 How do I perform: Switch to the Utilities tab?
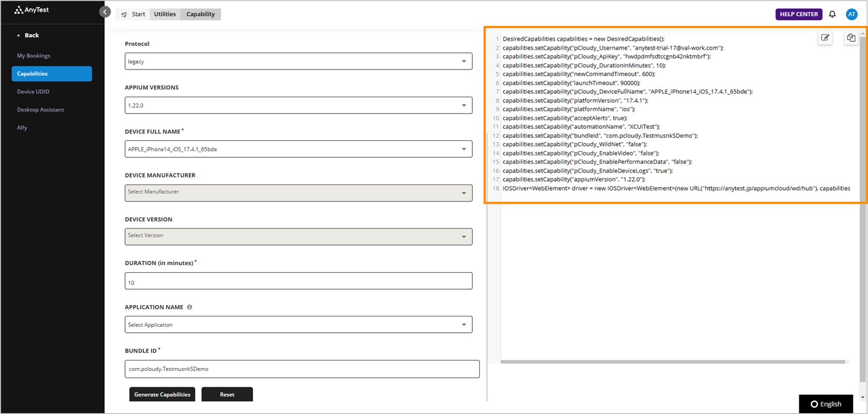coord(165,14)
